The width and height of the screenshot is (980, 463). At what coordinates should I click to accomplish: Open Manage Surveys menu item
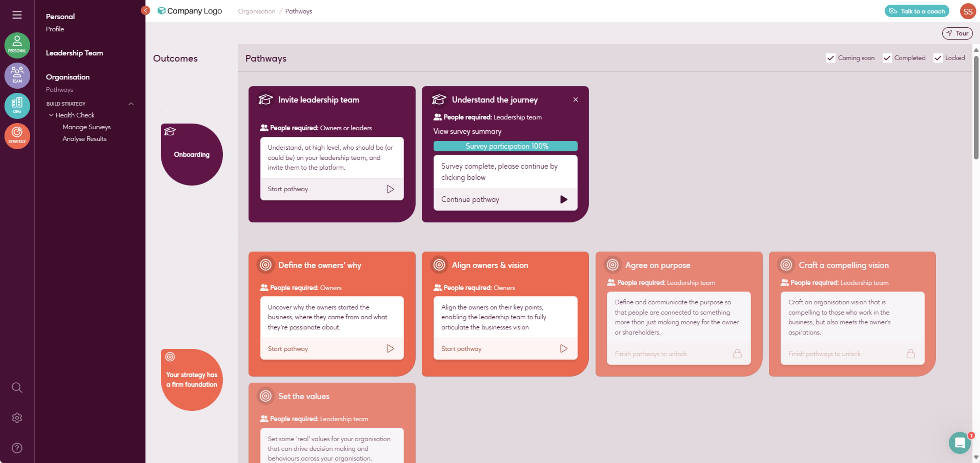coord(86,127)
